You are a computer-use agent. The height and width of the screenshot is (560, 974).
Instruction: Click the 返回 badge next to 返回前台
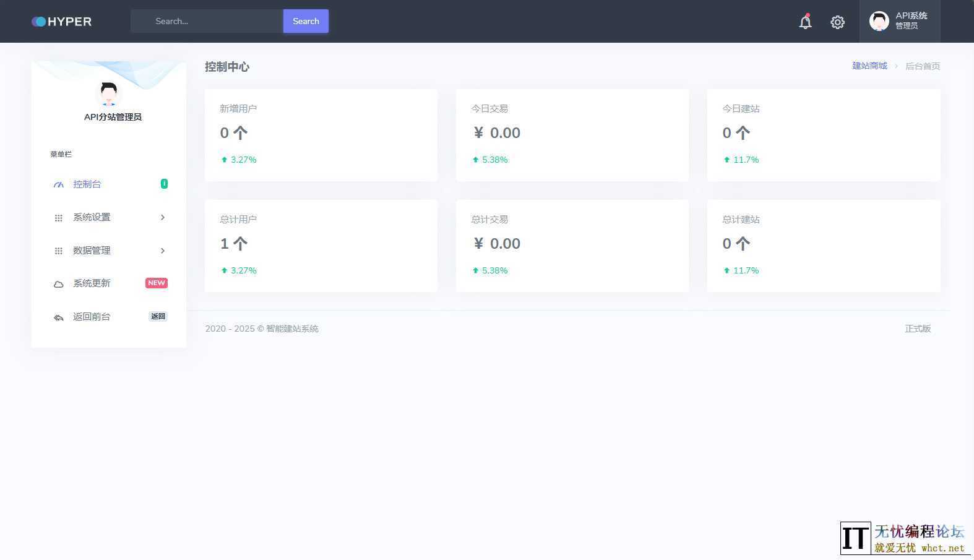pyautogui.click(x=158, y=316)
